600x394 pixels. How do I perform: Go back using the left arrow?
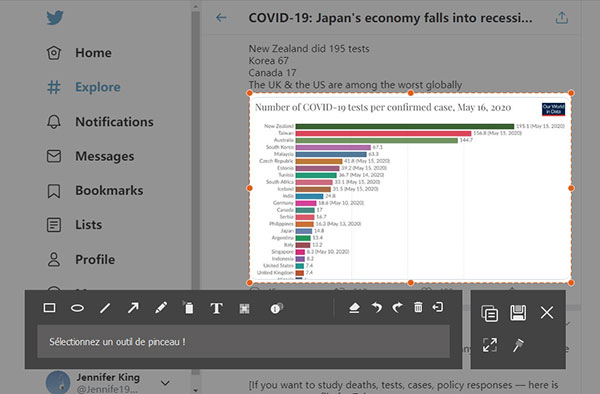[221, 18]
